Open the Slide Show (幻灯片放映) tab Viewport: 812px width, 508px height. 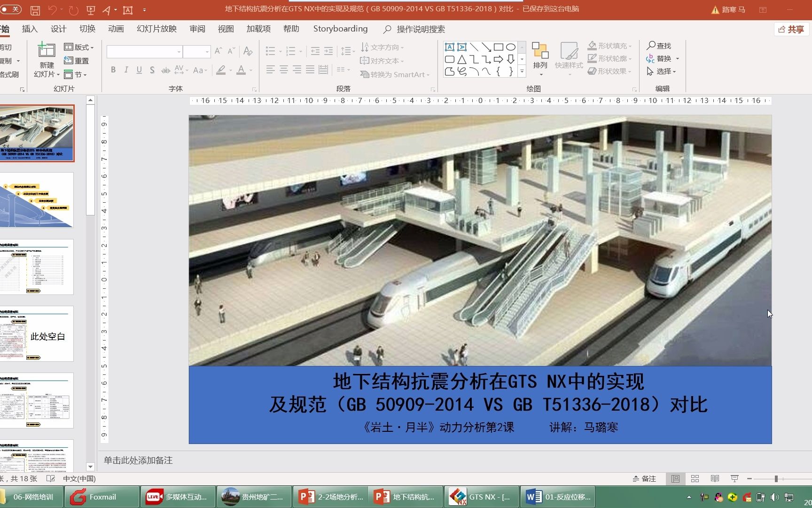(157, 29)
